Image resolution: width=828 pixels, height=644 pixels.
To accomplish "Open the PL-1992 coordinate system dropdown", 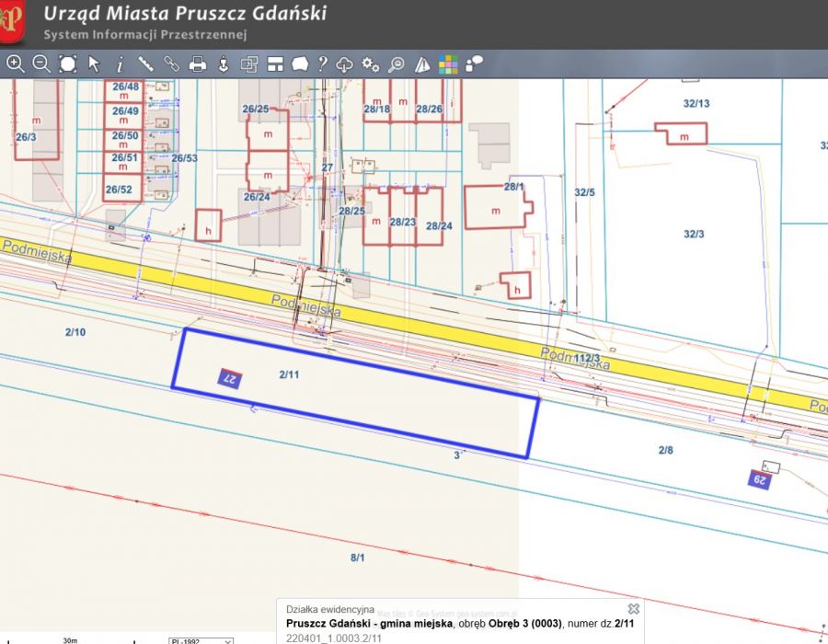I will [201, 640].
